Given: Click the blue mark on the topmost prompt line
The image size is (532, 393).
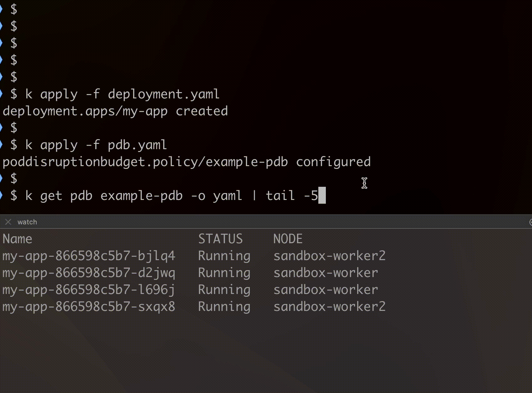Looking at the screenshot, I should click(1, 9).
